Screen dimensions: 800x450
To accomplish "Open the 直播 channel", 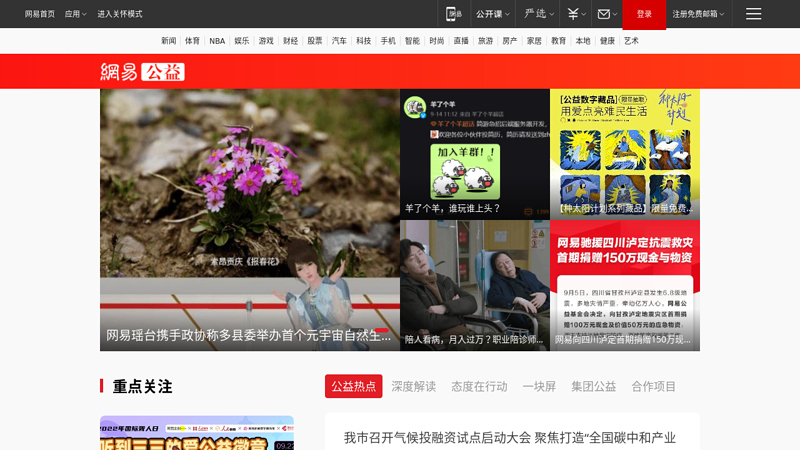I will (x=461, y=41).
